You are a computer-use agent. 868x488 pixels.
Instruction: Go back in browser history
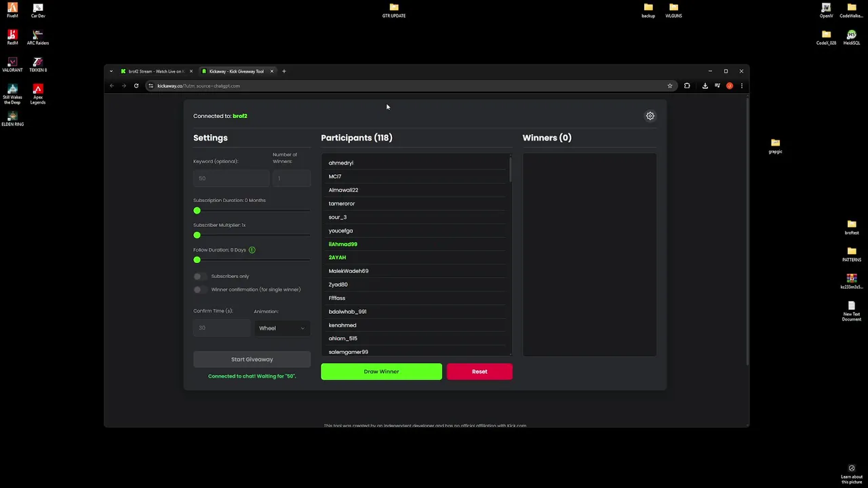coord(112,86)
